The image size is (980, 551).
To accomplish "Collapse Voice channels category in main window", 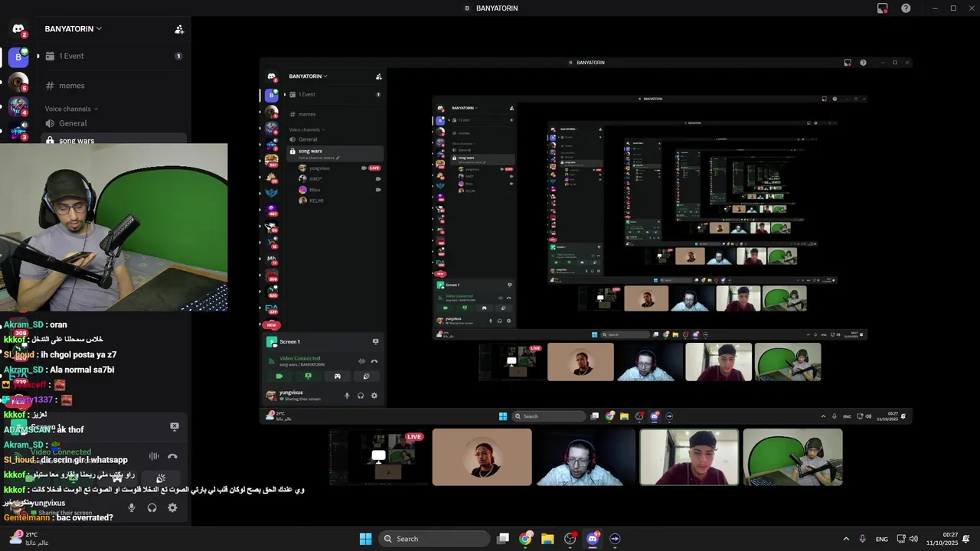I will (71, 109).
